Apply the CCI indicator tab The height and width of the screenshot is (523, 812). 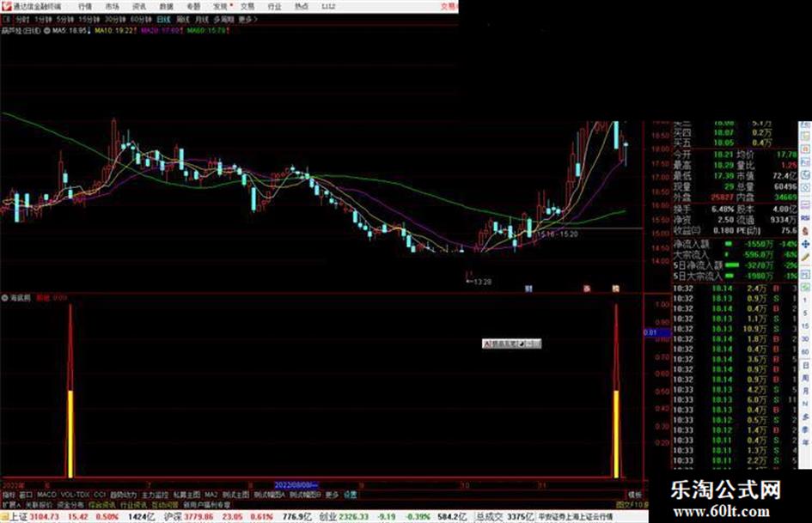pos(100,495)
